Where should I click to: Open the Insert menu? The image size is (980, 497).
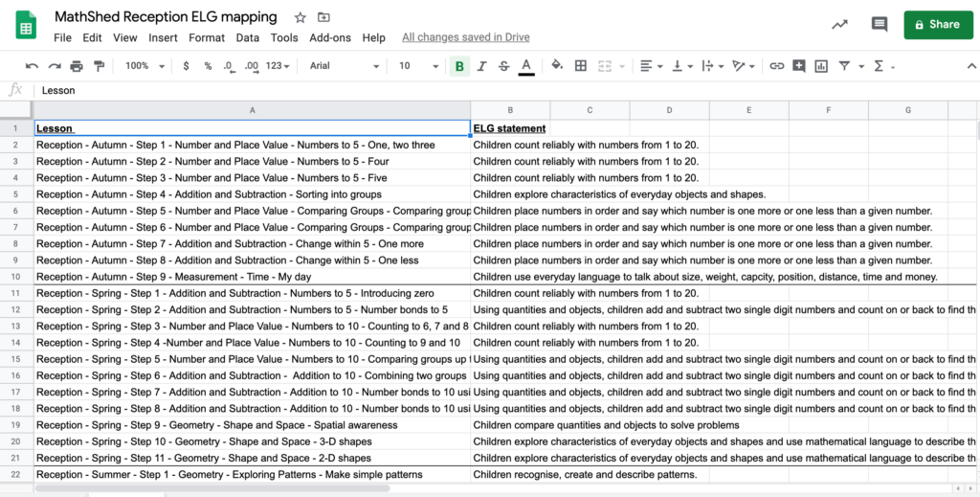(x=163, y=37)
